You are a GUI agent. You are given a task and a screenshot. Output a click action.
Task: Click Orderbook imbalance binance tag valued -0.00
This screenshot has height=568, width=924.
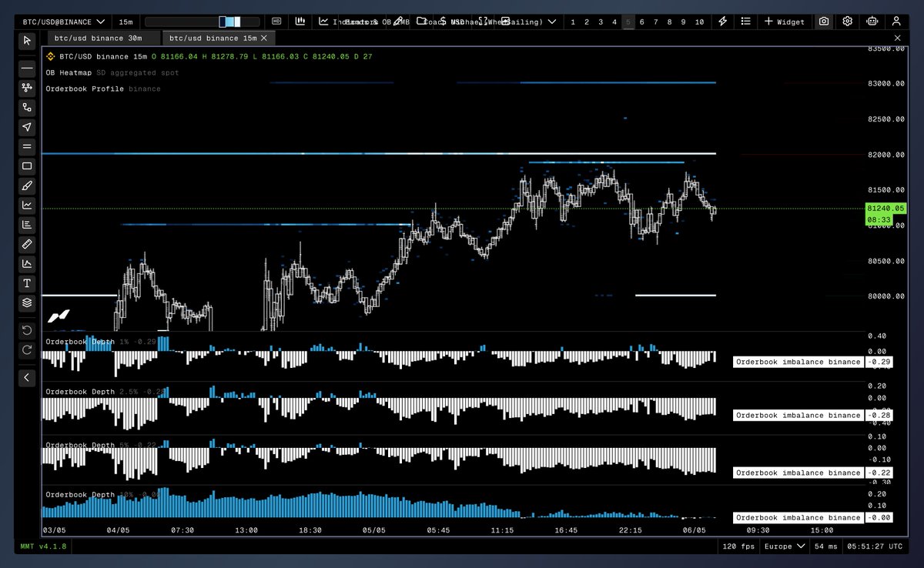point(798,517)
